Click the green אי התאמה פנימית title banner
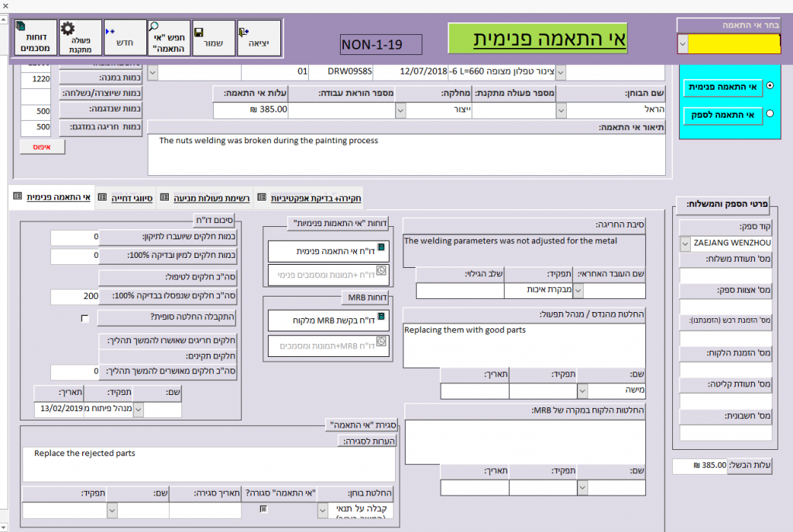 click(537, 38)
